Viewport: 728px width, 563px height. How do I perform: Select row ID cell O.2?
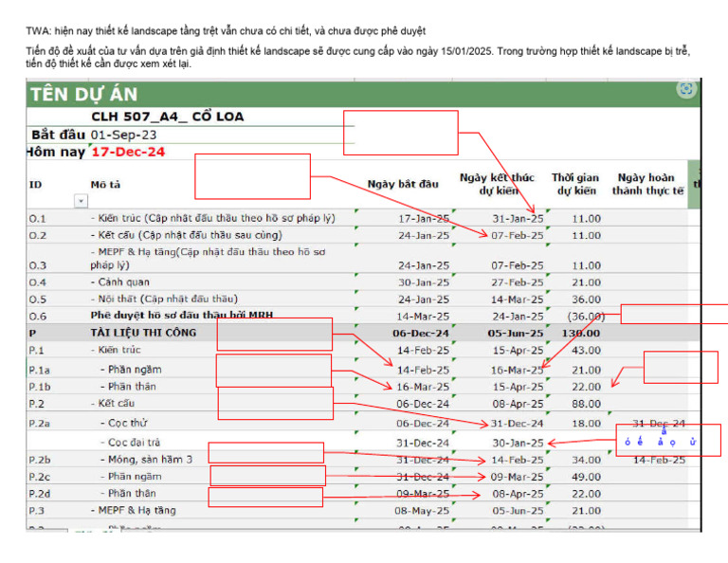point(38,235)
